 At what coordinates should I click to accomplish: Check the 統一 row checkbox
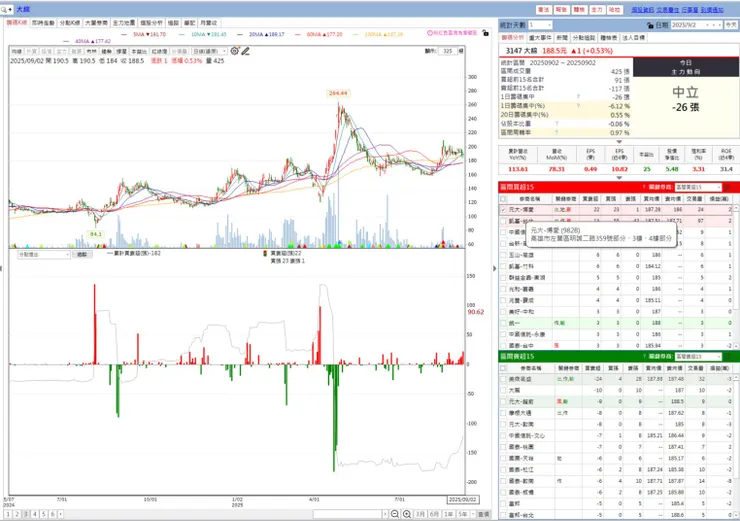pyautogui.click(x=503, y=323)
